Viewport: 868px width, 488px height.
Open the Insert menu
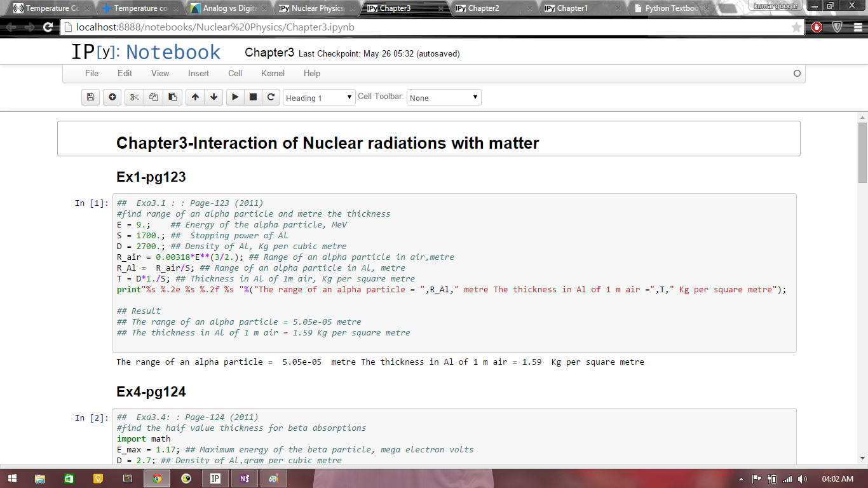click(198, 73)
